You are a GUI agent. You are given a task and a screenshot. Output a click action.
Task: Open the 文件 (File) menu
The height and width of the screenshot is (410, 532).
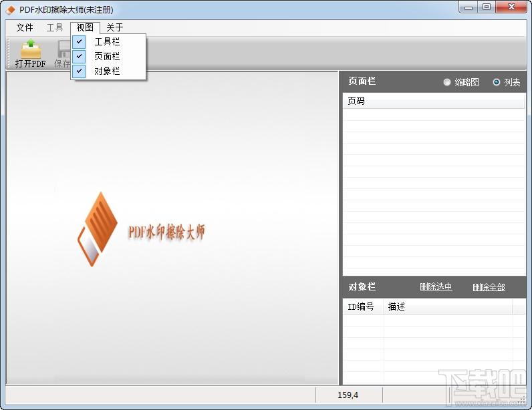coord(25,27)
